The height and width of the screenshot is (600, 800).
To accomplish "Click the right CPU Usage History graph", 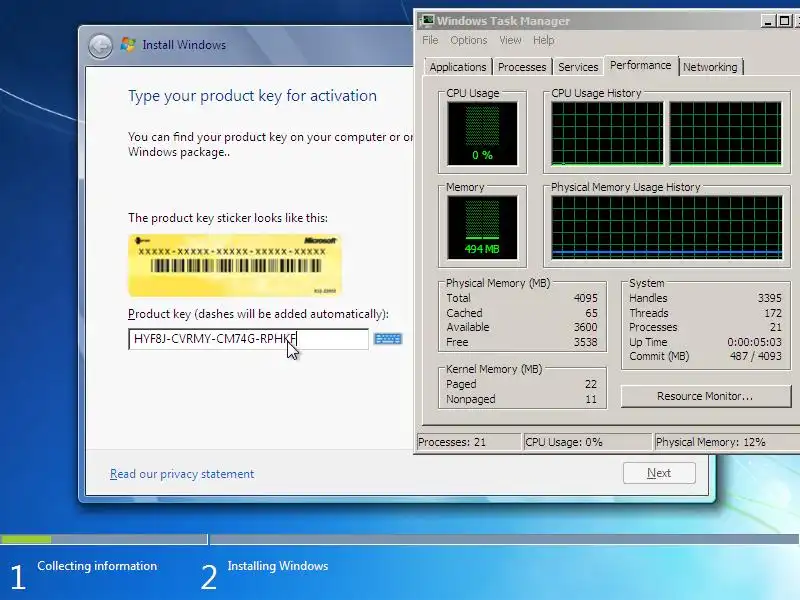I will click(x=725, y=134).
